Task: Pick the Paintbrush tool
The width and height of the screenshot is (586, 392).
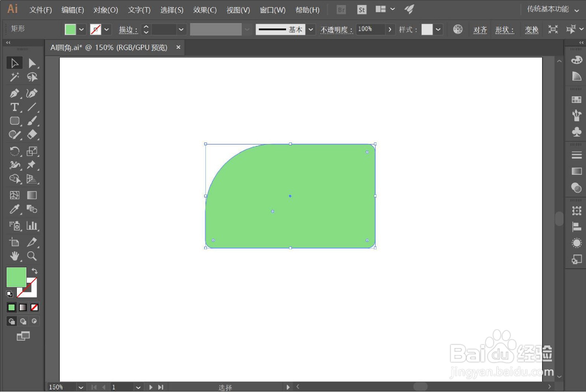Action: click(x=32, y=121)
